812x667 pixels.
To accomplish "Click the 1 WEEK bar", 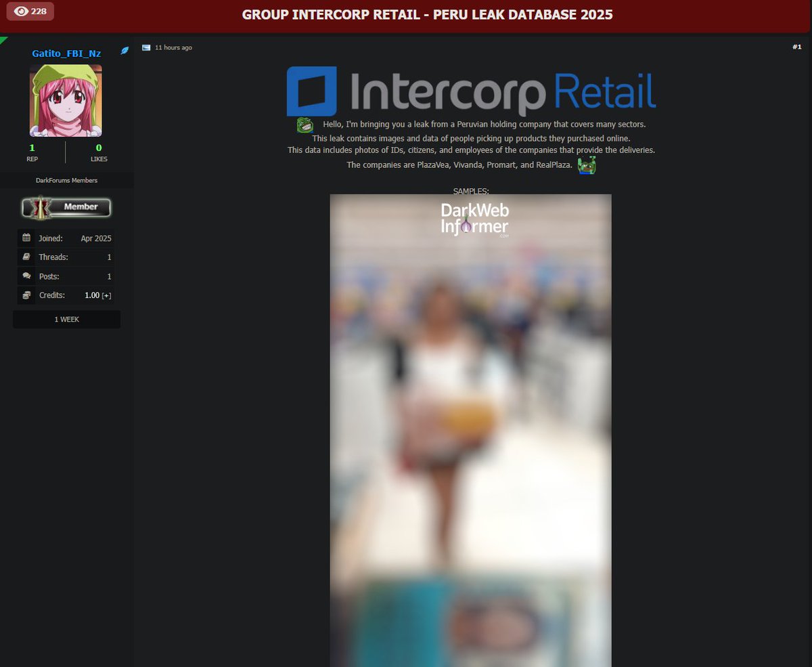I will coord(67,319).
